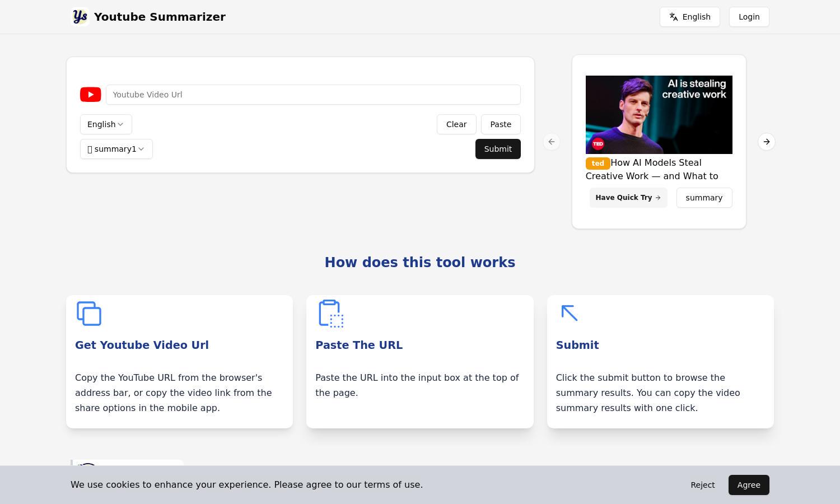Clear the URL input with Clear button

coord(456,124)
